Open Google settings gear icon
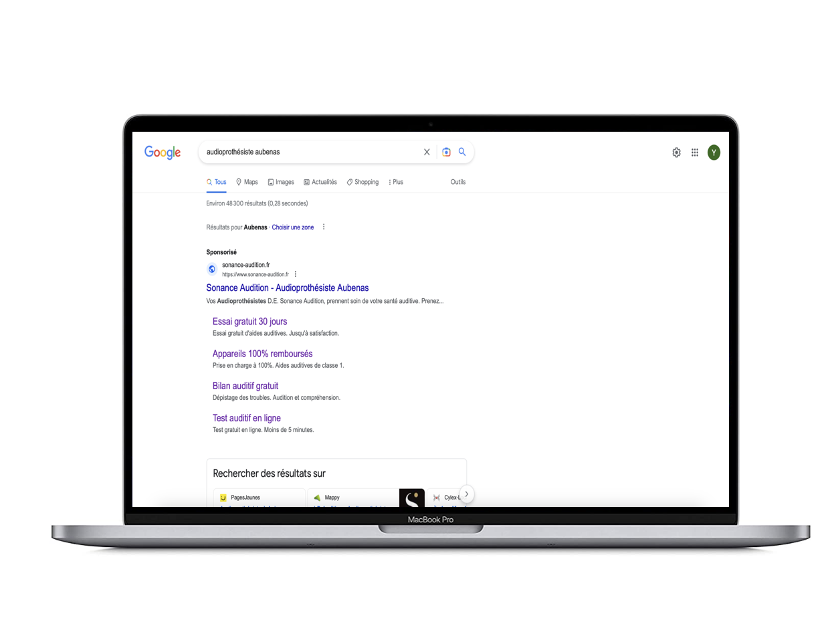Viewport: 840px width, 642px height. point(677,152)
